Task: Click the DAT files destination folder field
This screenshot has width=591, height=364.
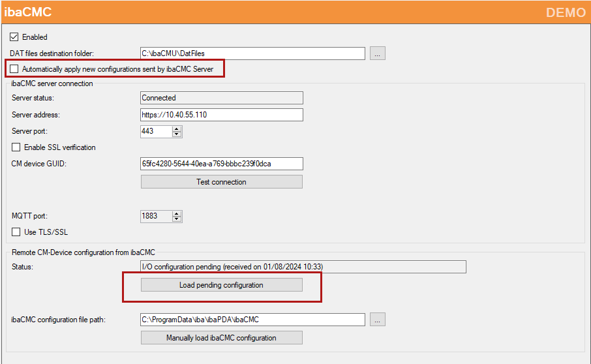Action: (x=252, y=53)
